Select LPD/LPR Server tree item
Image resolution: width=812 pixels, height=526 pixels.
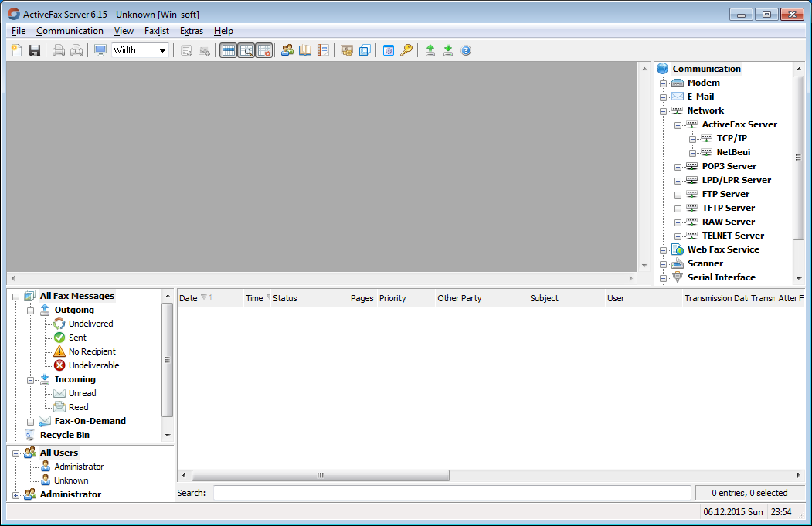click(736, 180)
